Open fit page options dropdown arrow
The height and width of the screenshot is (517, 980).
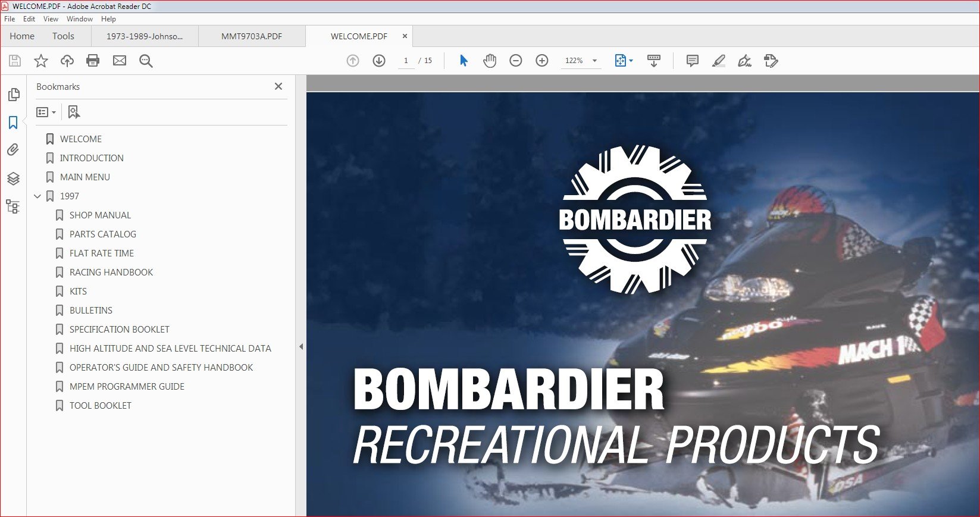tap(631, 61)
